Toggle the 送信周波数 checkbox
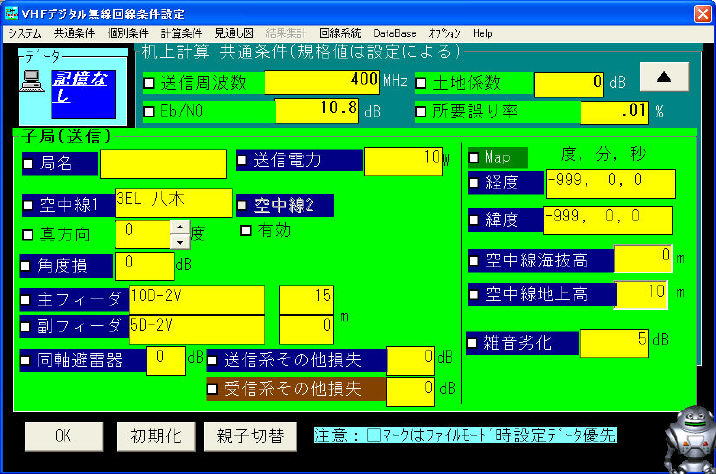Image resolution: width=716 pixels, height=474 pixels. 150,82
